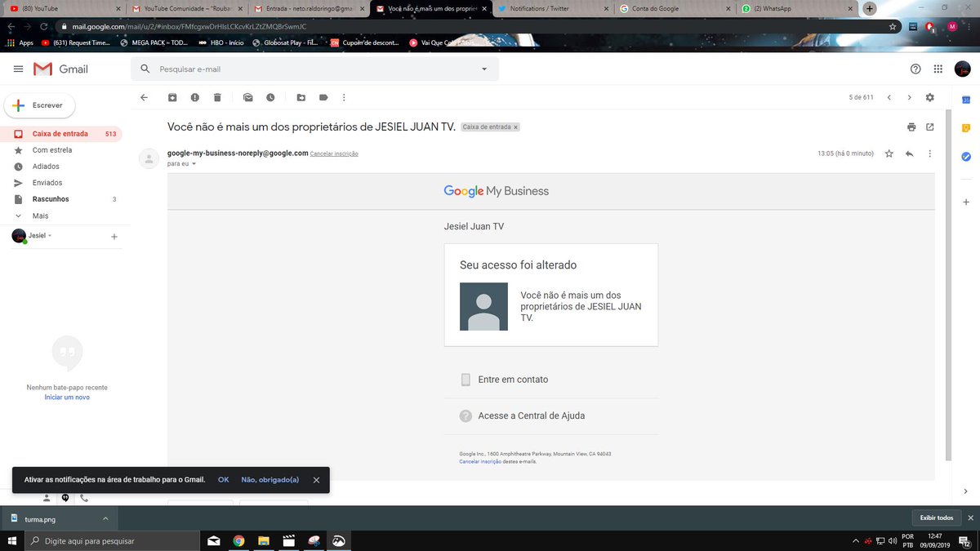Click the search magnifier icon
The height and width of the screenshot is (551, 980).
tap(145, 69)
